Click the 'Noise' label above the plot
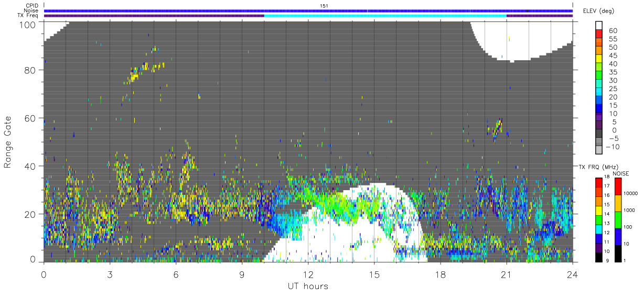Screen dimensions: 644x297 (32, 10)
